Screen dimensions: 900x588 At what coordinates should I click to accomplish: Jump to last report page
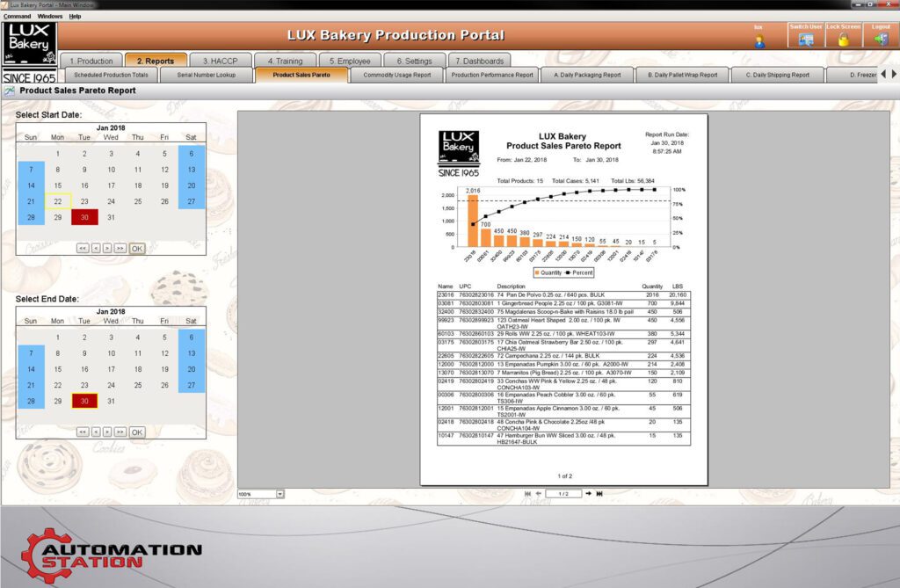599,494
